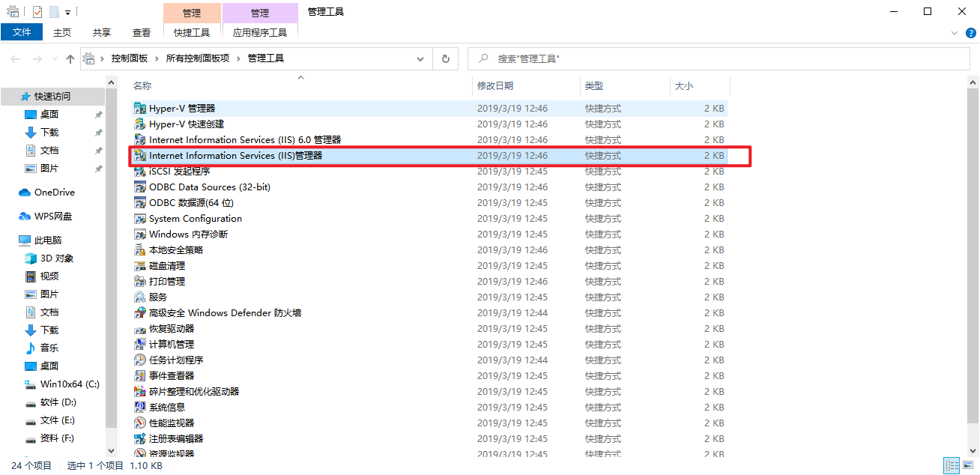This screenshot has width=980, height=475.
Task: Select the System Configuration icon
Action: (x=139, y=219)
